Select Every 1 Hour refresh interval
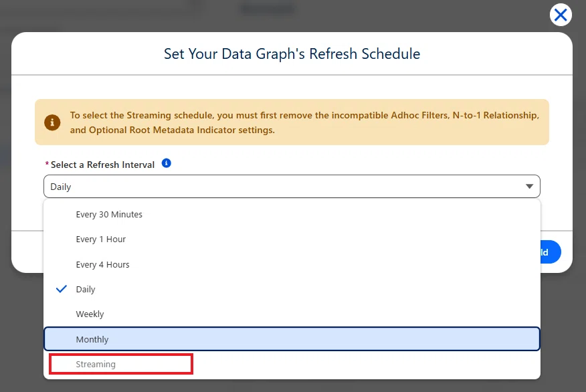Image resolution: width=586 pixels, height=392 pixels. click(292, 239)
